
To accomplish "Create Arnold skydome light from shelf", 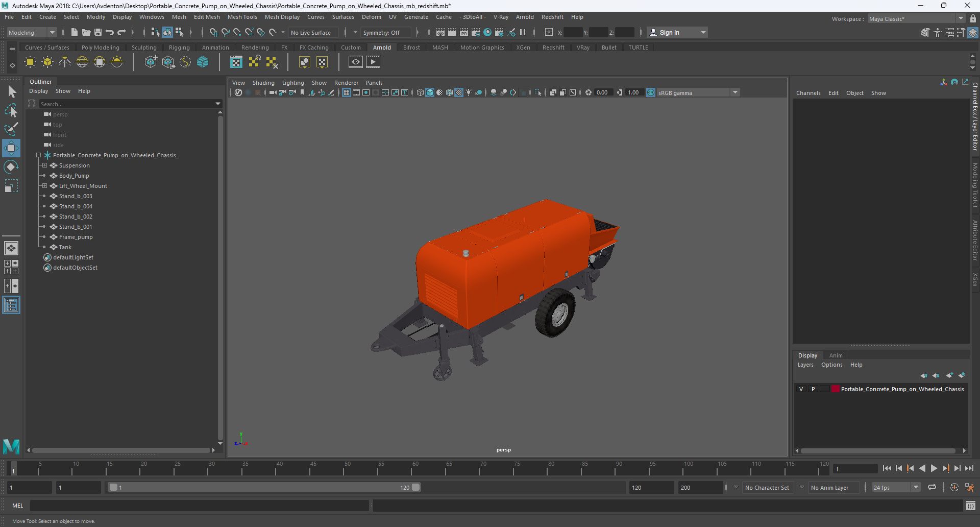I will pyautogui.click(x=82, y=62).
